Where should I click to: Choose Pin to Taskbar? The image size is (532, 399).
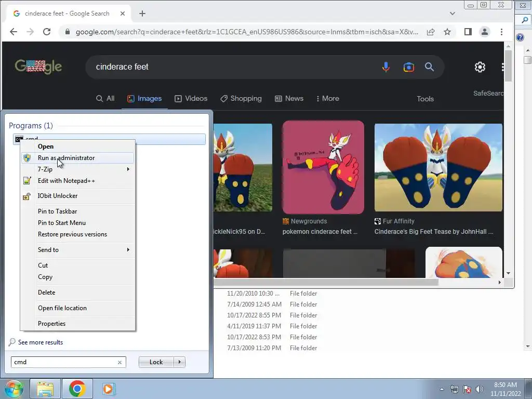(x=78, y=211)
